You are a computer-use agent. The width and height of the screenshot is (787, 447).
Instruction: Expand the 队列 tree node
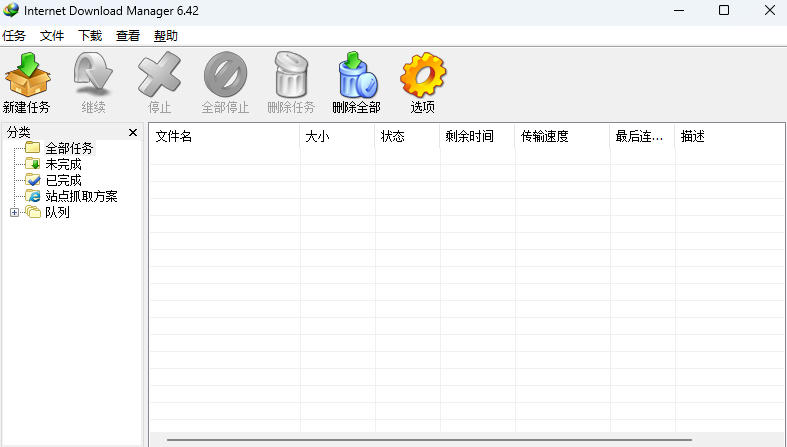click(15, 212)
